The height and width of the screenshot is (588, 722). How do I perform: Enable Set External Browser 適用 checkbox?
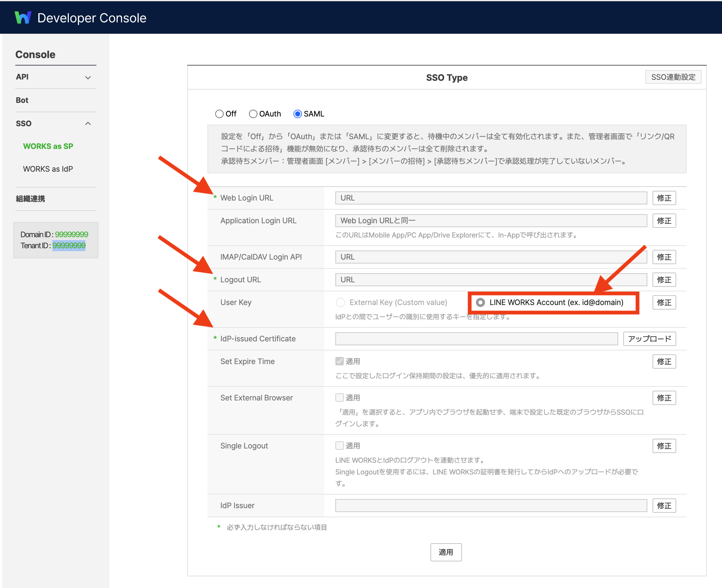pyautogui.click(x=340, y=398)
